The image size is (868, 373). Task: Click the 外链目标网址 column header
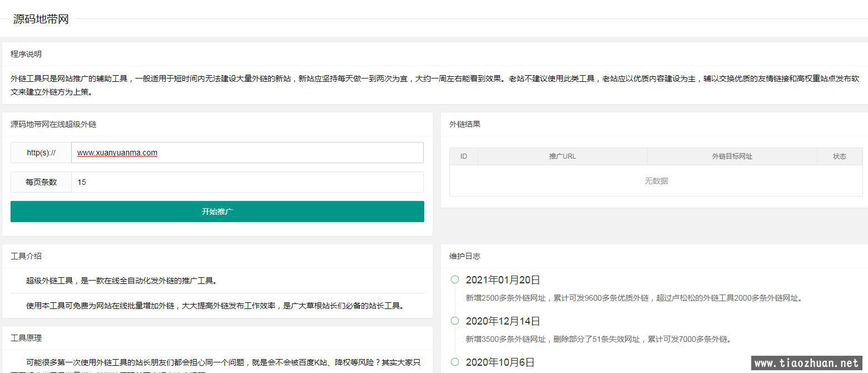click(x=732, y=156)
